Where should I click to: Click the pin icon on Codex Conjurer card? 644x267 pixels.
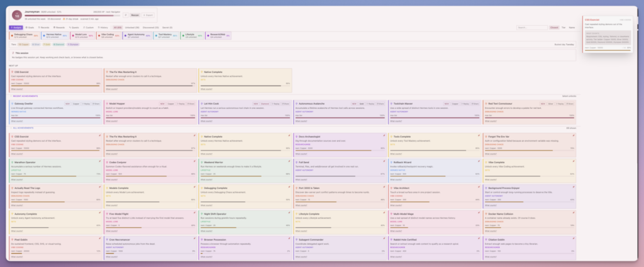194,161
